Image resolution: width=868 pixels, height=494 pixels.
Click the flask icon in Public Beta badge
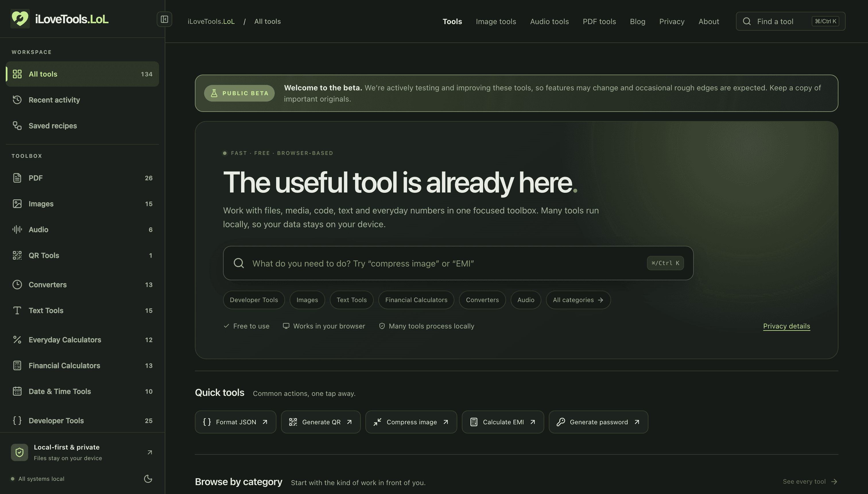(214, 93)
